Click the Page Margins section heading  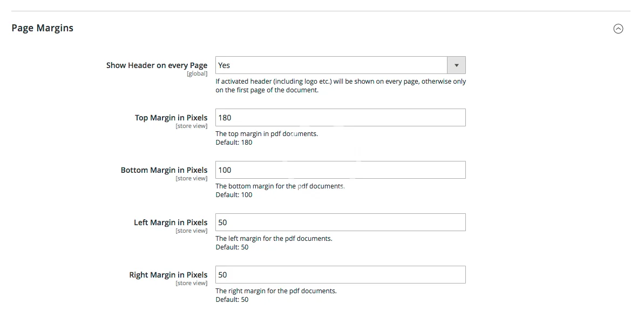[43, 28]
